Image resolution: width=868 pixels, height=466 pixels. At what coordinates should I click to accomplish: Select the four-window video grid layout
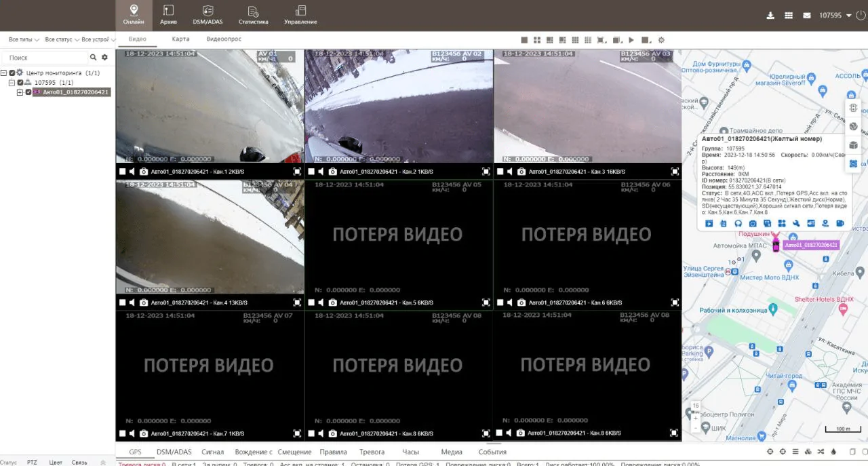click(536, 40)
